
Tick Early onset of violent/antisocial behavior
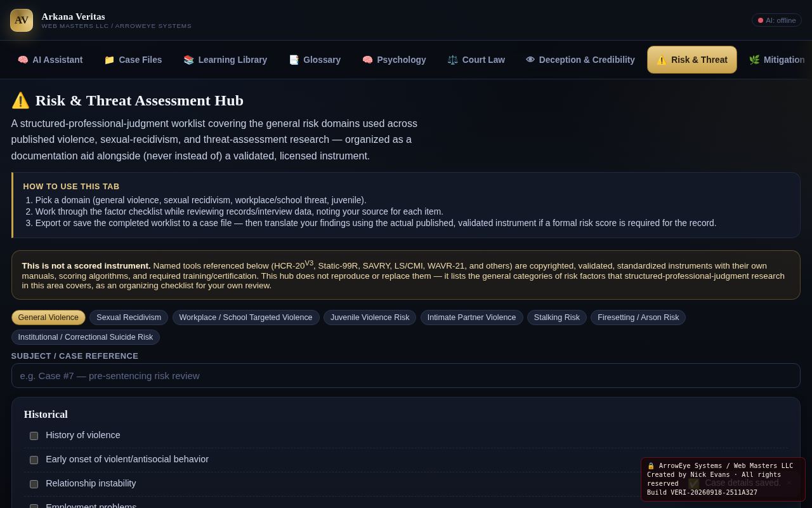click(34, 460)
